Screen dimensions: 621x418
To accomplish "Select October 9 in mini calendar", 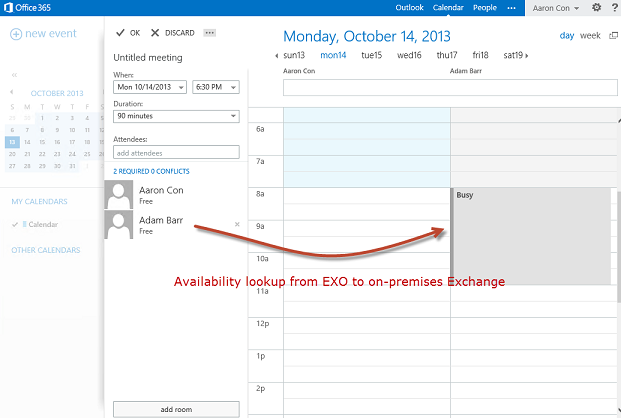I will 57,130.
